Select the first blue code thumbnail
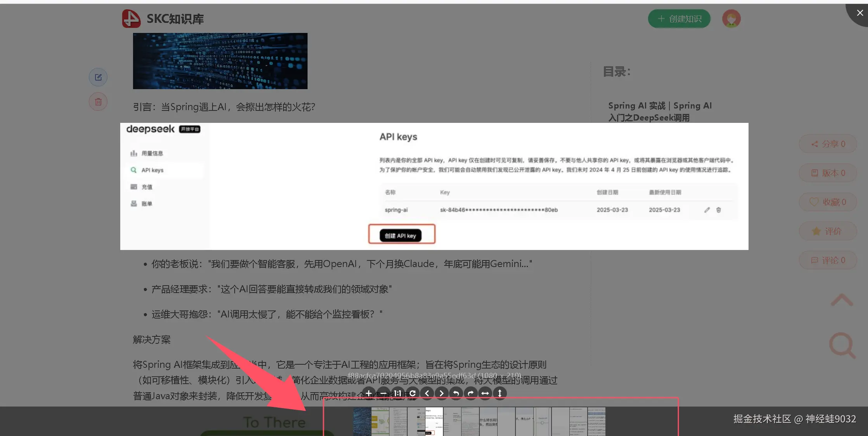 click(x=362, y=421)
